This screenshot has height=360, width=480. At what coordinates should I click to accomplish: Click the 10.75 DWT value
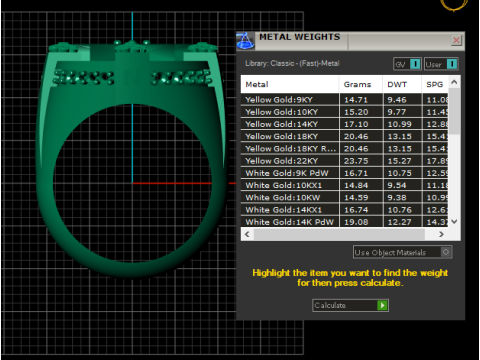399,173
